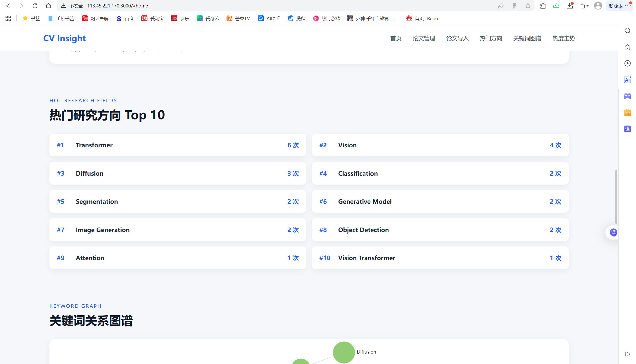Image resolution: width=636 pixels, height=364 pixels.
Task: Select the #10 Vision Transformer card
Action: click(x=440, y=258)
